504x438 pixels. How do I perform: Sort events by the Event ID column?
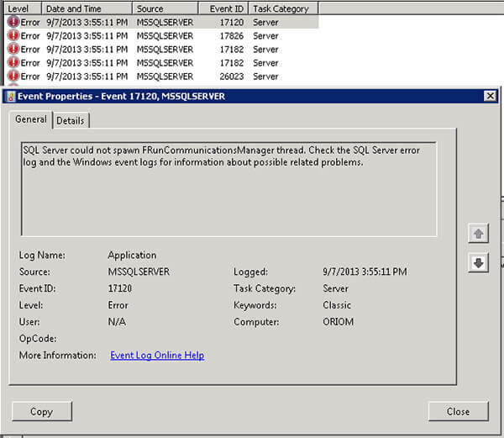223,8
